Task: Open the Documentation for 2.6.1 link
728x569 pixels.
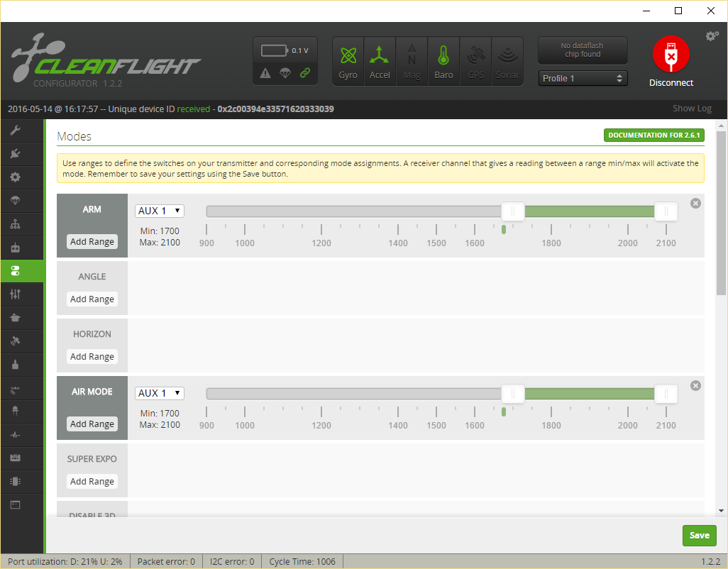Action: click(x=653, y=135)
